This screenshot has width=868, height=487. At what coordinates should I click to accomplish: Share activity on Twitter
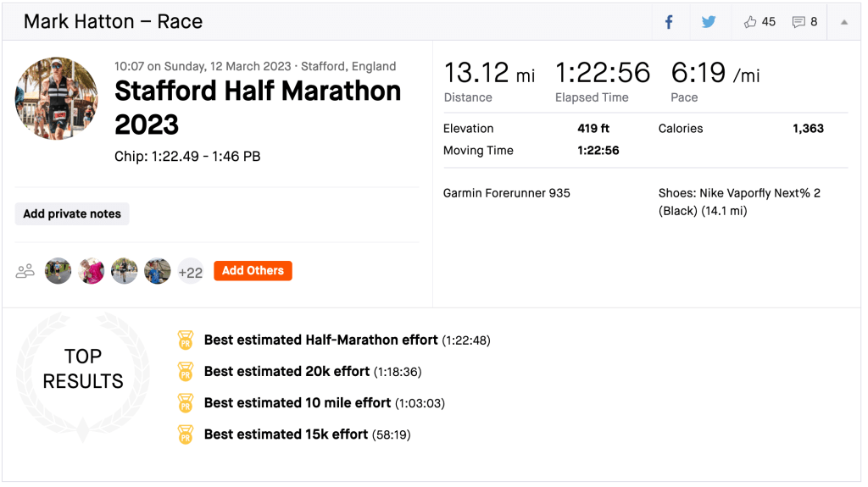click(x=709, y=22)
